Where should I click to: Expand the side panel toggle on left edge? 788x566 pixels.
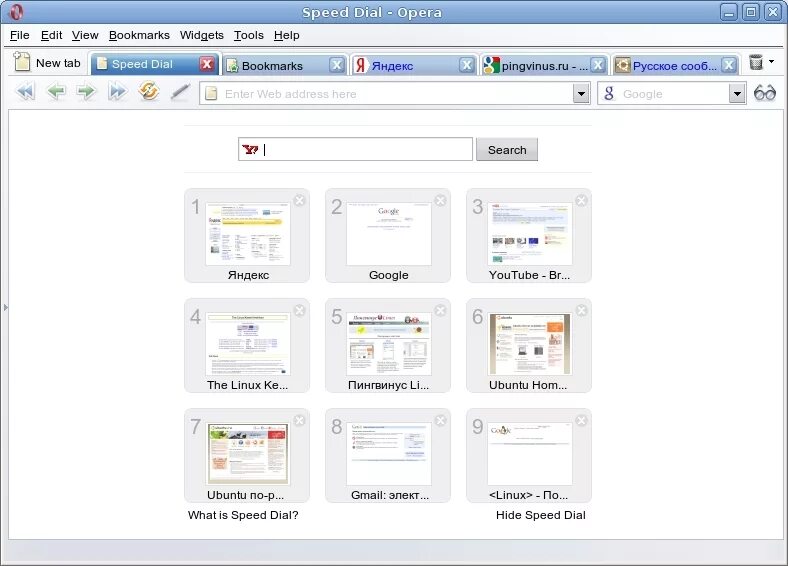5,307
